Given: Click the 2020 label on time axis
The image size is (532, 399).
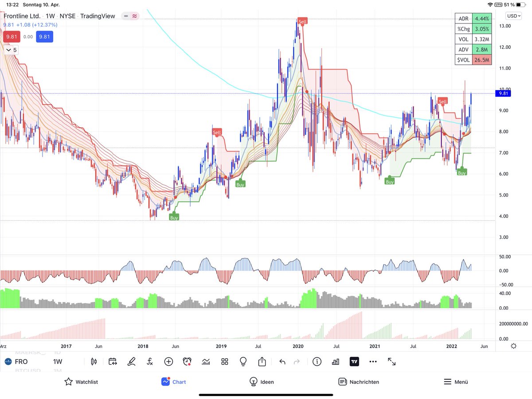Looking at the screenshot, I should 298,346.
